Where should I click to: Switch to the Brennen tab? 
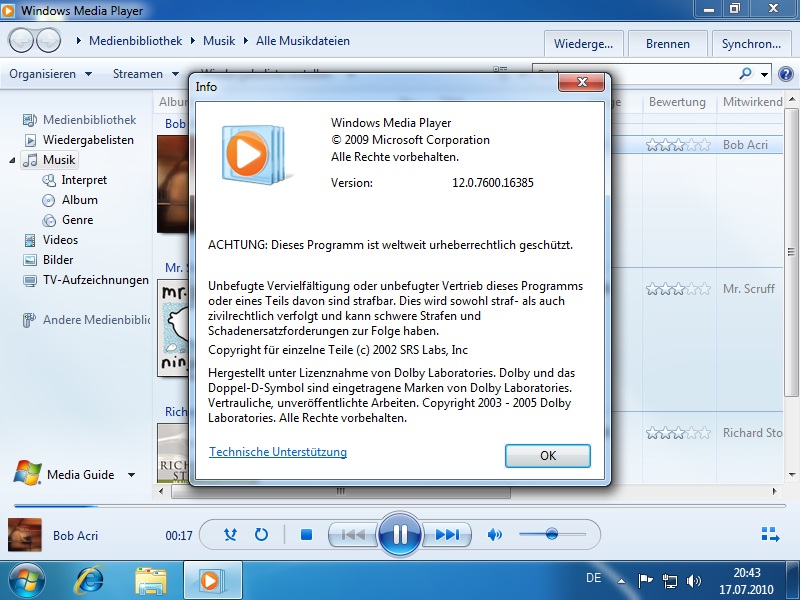667,44
